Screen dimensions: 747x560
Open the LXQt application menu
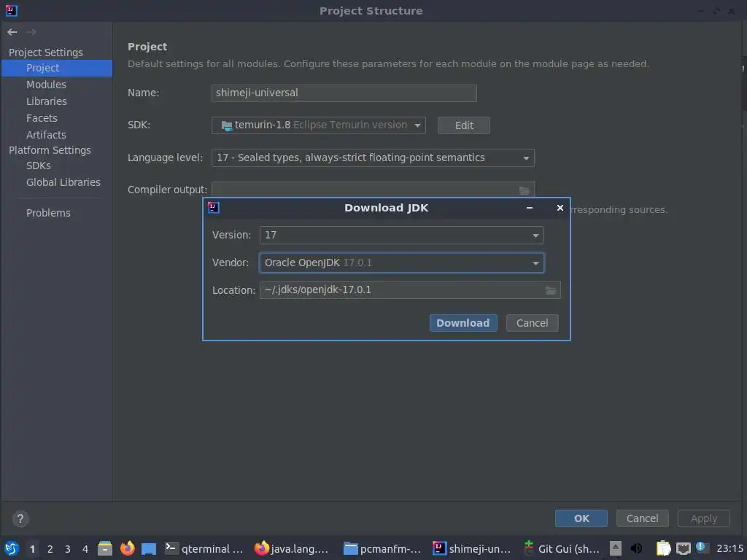(x=12, y=548)
